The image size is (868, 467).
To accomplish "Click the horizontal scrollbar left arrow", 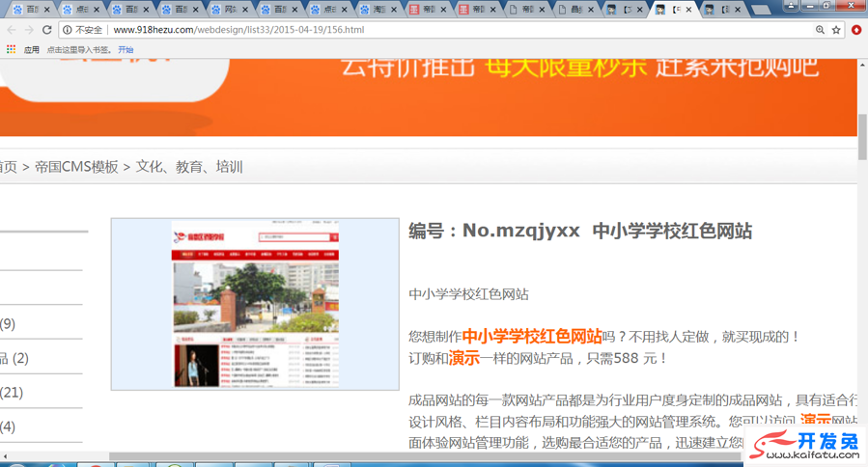I will (5, 456).
